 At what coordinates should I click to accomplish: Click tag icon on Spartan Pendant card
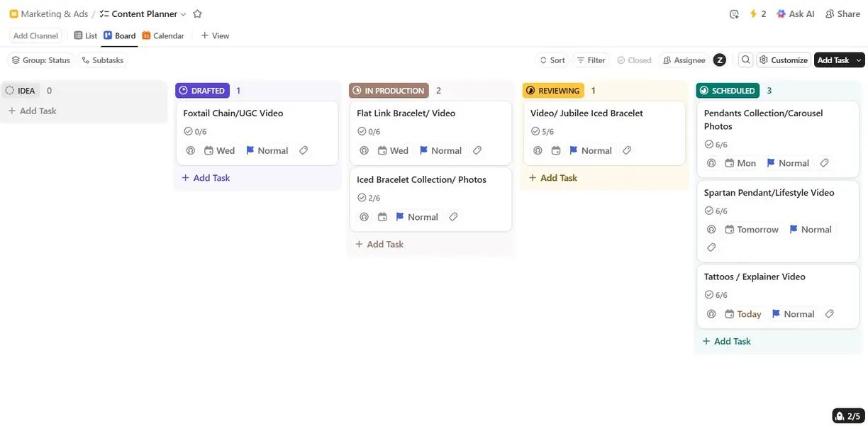[711, 247]
